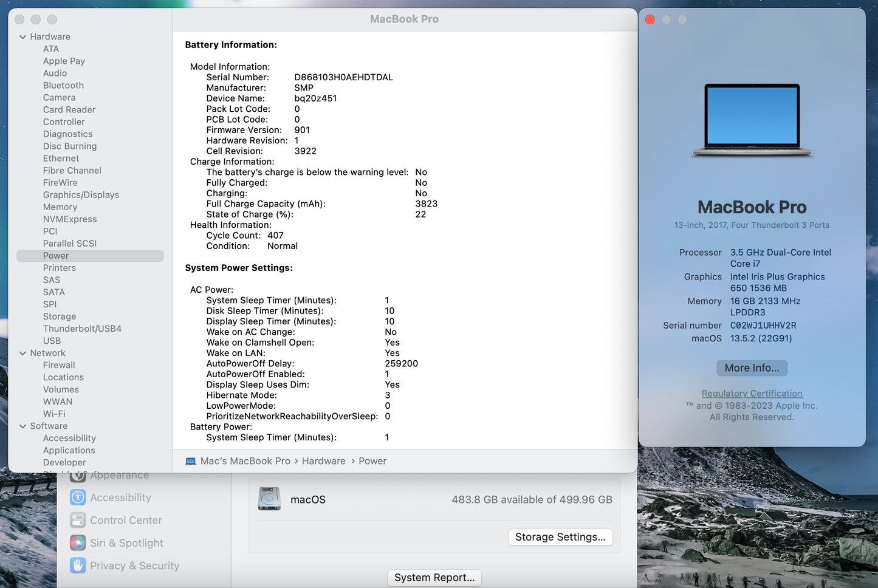This screenshot has height=588, width=878.
Task: Collapse the Software section
Action: (23, 426)
